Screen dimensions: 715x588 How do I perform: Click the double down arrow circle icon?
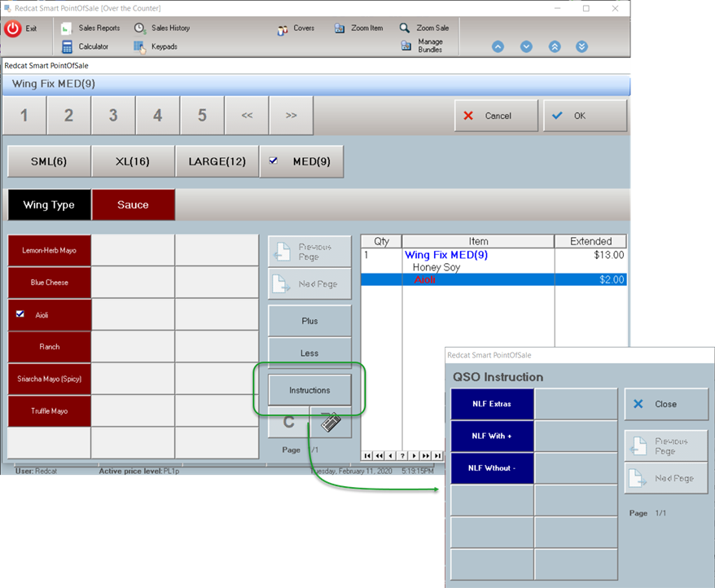click(x=581, y=46)
